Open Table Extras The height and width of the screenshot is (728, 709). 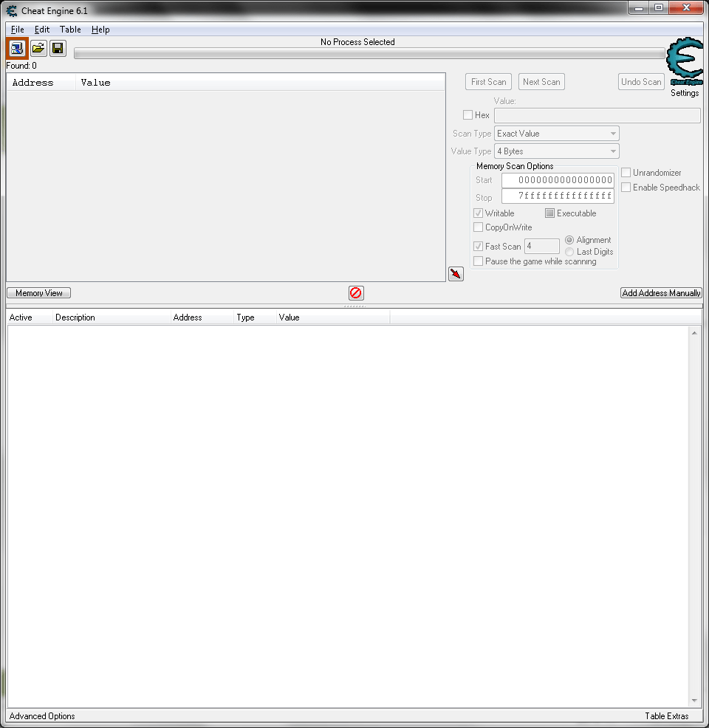[x=667, y=716]
